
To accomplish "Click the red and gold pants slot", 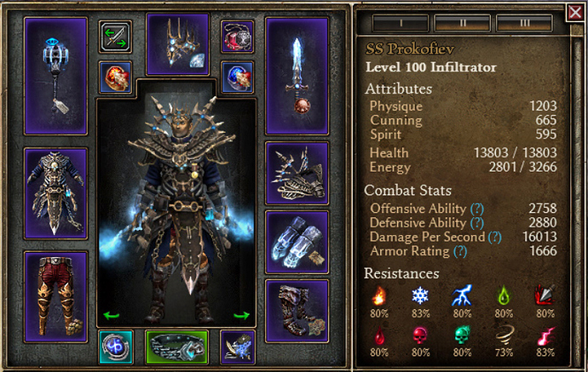I will 55,297.
